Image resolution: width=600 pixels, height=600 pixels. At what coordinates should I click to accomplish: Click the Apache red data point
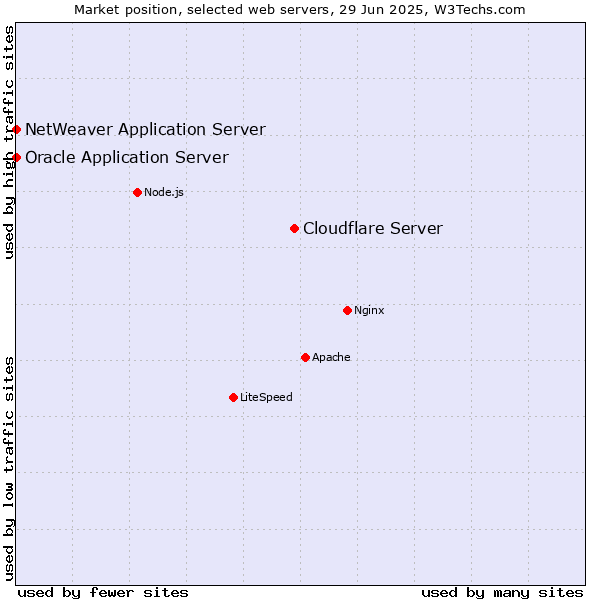305,358
